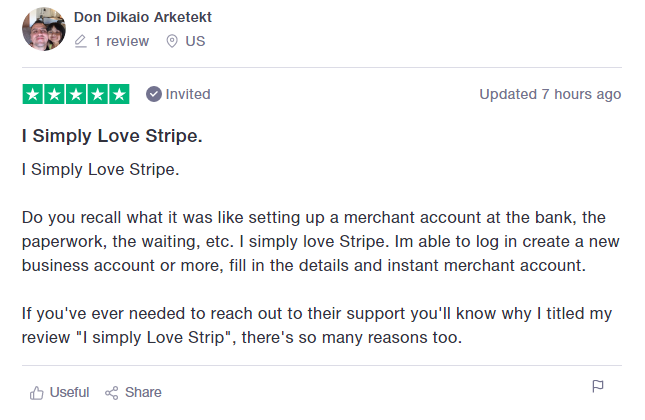The width and height of the screenshot is (645, 420).
Task: Click the location pin icon
Action: tap(172, 41)
